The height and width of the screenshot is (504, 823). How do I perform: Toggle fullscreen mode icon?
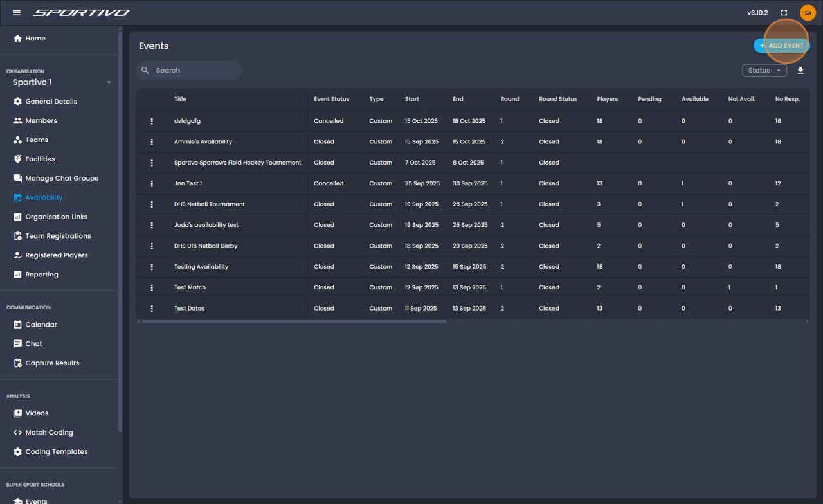click(x=784, y=13)
